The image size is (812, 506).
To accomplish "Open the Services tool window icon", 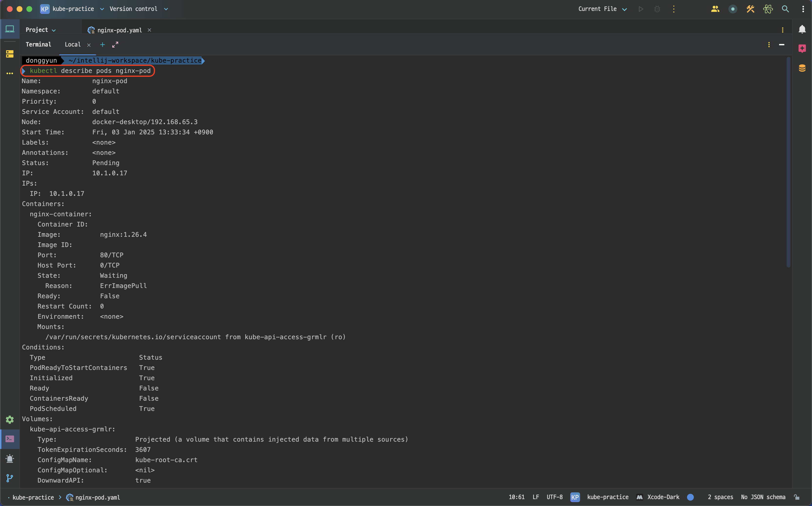I will tap(10, 419).
